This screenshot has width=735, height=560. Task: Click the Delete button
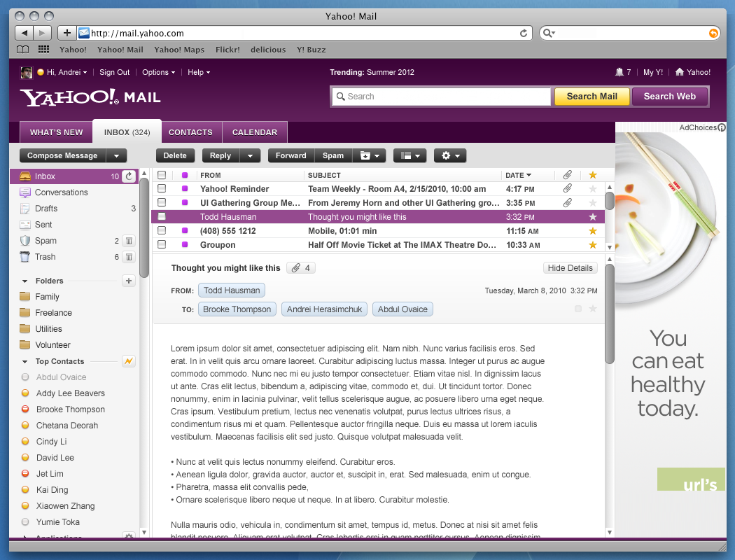pyautogui.click(x=175, y=155)
